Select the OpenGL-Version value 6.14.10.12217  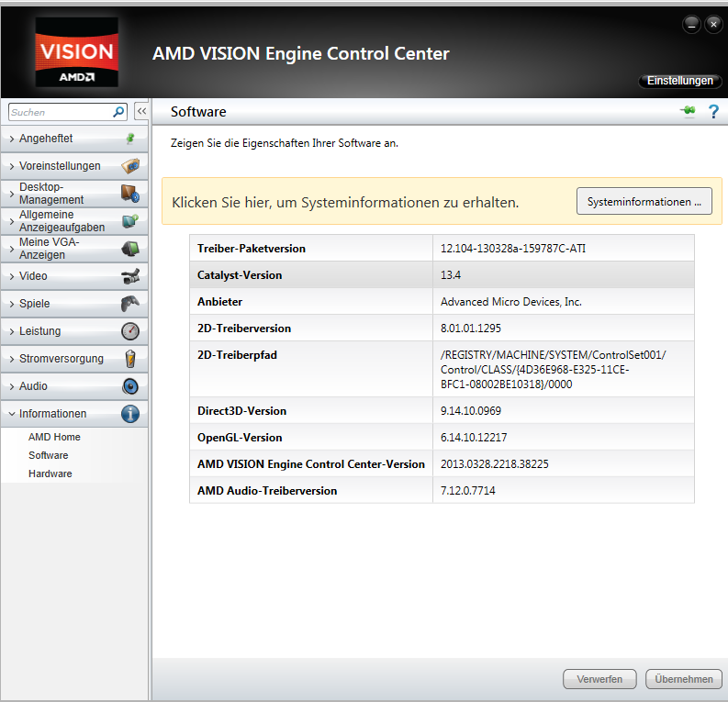click(474, 438)
